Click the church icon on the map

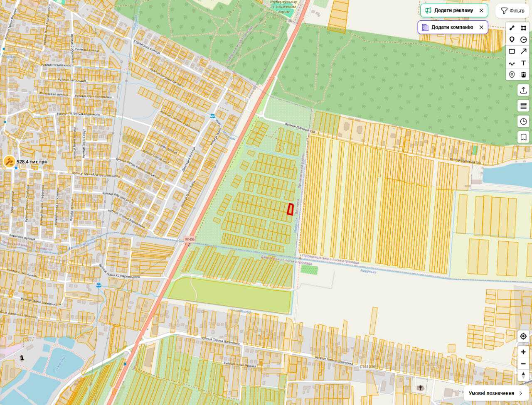[421, 388]
